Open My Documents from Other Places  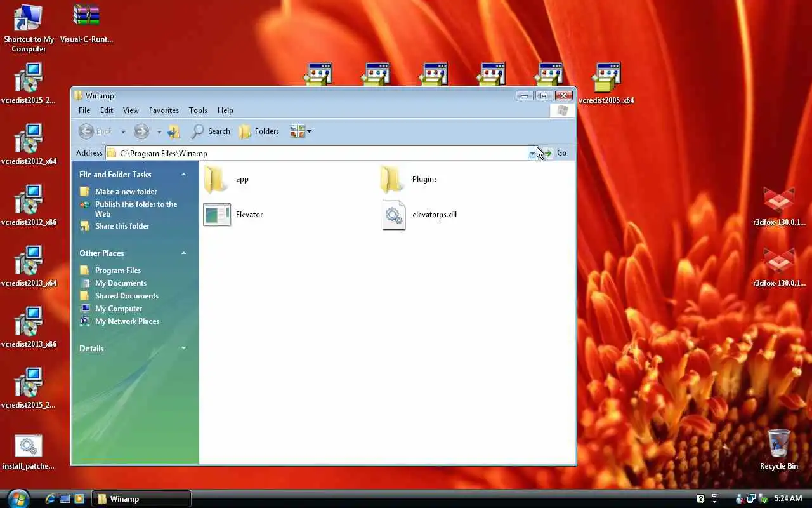tap(121, 283)
